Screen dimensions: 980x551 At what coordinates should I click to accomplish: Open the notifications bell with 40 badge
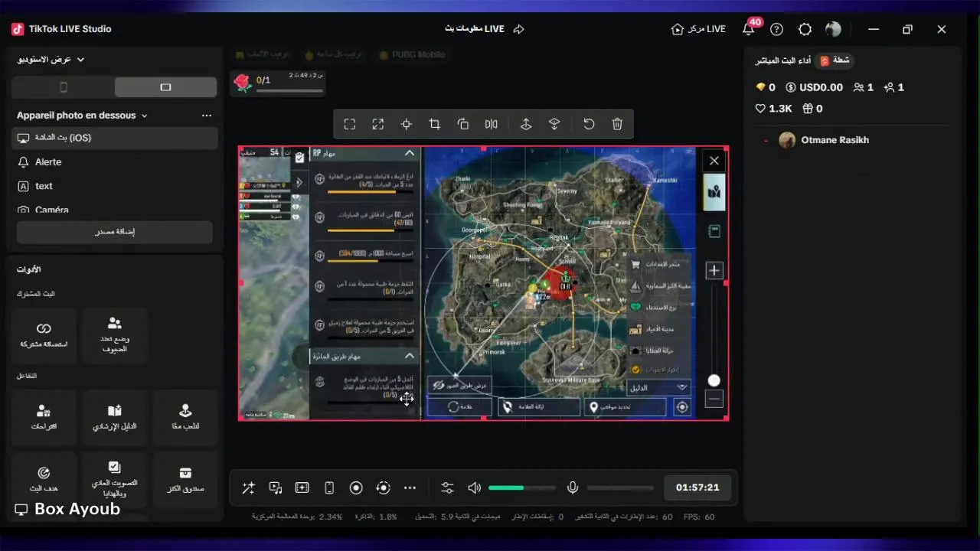coord(748,29)
